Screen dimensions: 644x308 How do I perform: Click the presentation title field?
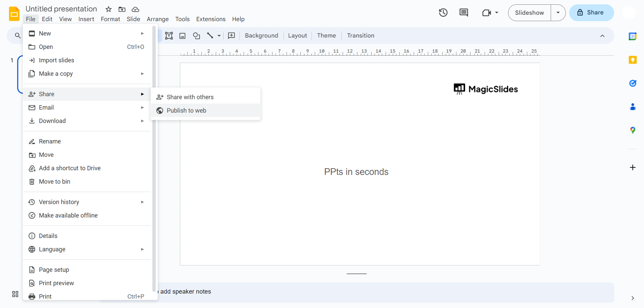click(x=61, y=9)
